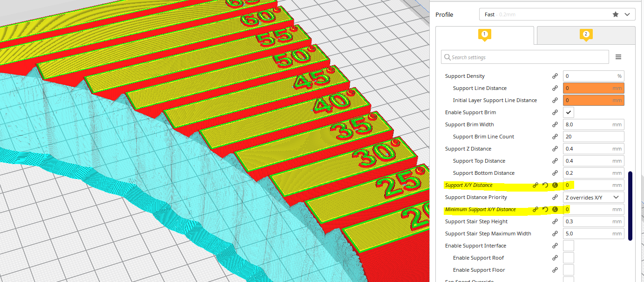644x282 pixels.
Task: Click the Support Density label
Action: (x=465, y=76)
